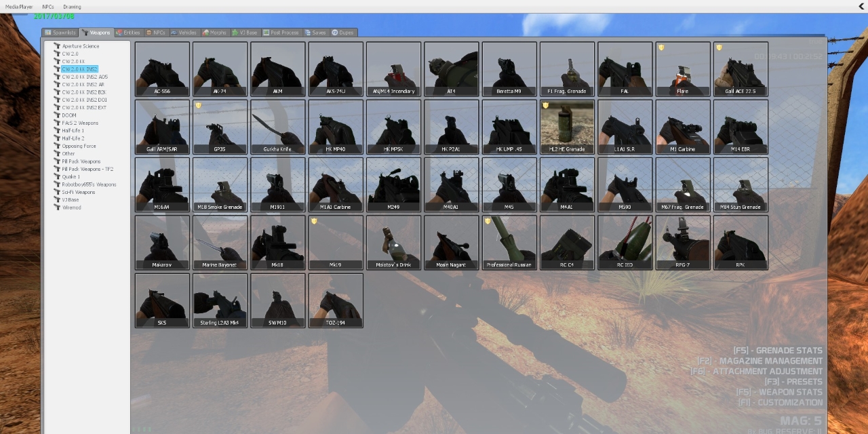Select the HK UMP .45 icon
This screenshot has width=868, height=434.
[x=509, y=127]
